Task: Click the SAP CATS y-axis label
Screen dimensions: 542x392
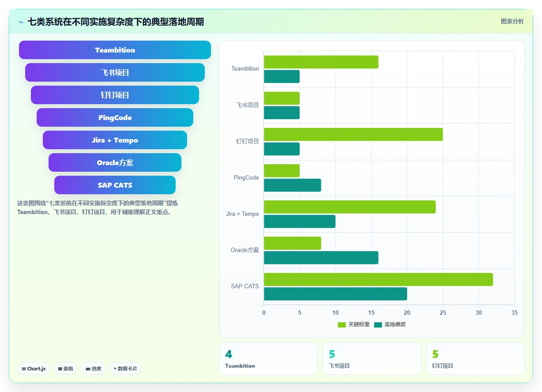Action: pos(245,286)
